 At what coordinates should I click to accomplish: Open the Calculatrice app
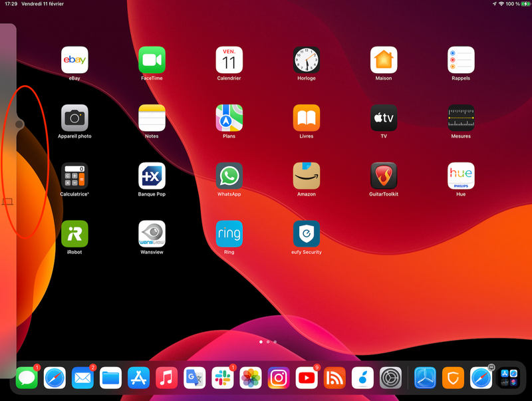tap(74, 176)
